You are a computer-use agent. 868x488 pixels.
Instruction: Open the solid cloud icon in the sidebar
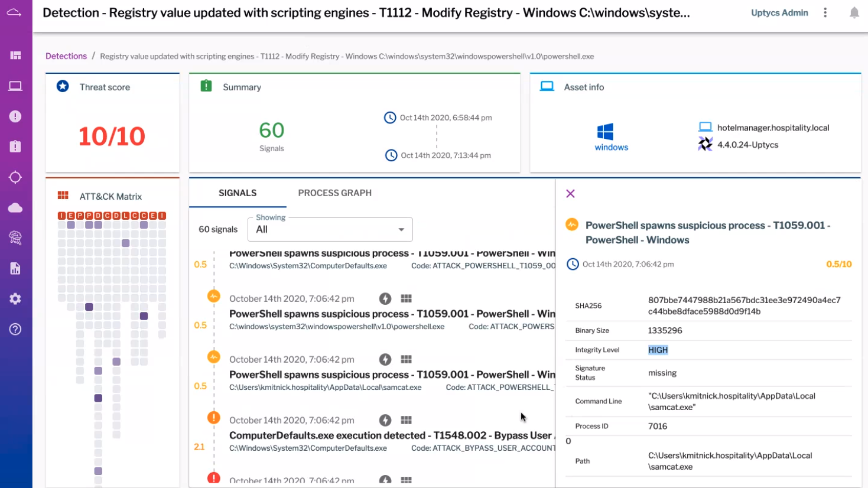click(15, 207)
